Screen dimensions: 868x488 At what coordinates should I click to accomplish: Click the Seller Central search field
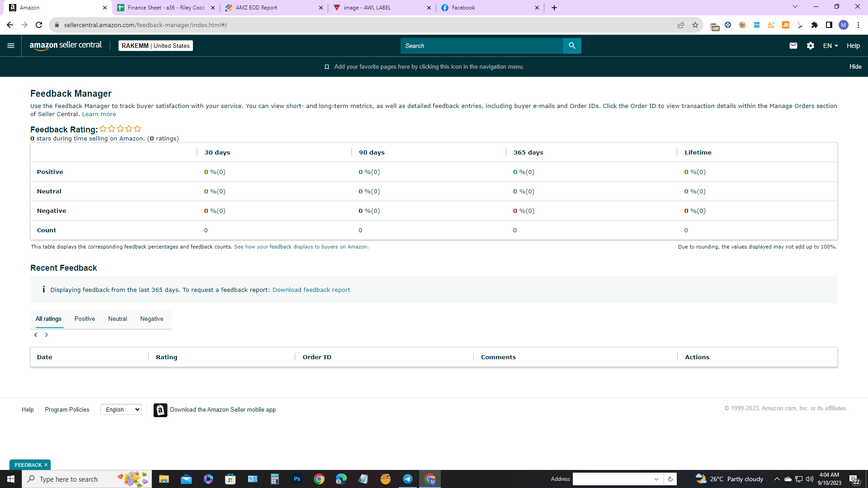(x=481, y=46)
